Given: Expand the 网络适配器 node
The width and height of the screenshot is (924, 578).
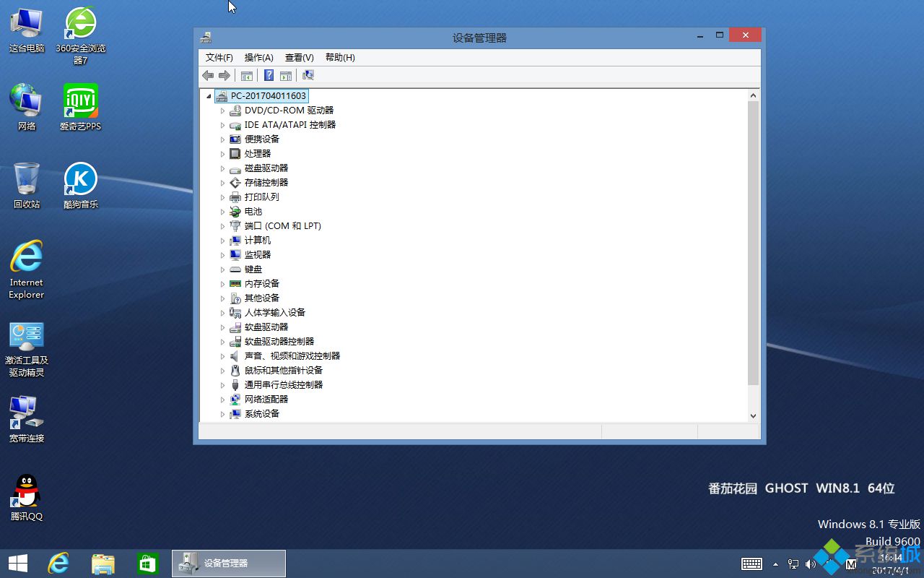Looking at the screenshot, I should [223, 400].
